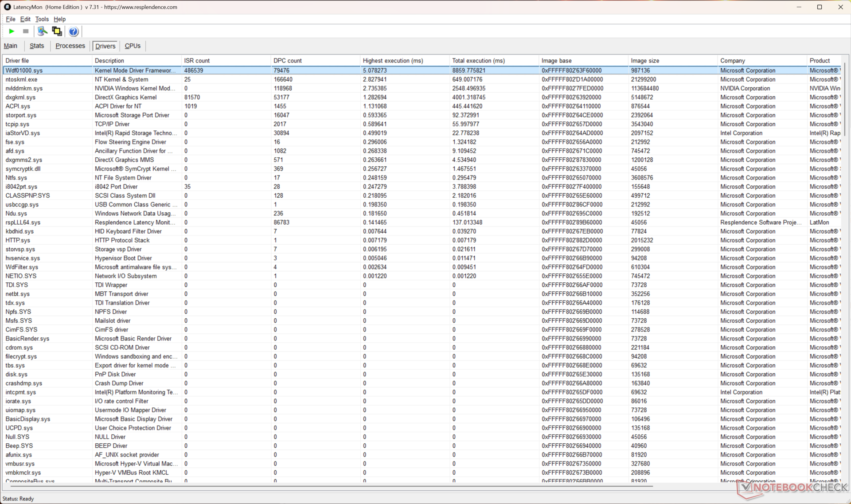Select the HTTP.sys row
This screenshot has height=504, width=851.
422,240
